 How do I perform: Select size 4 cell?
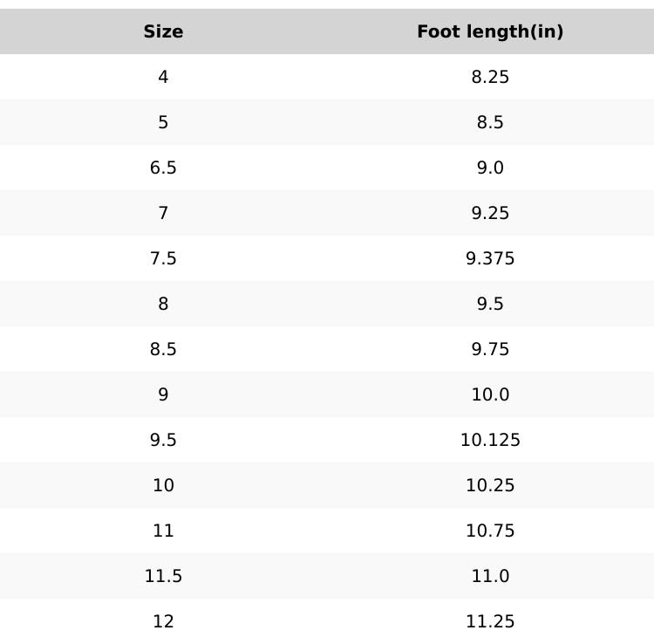(x=163, y=77)
